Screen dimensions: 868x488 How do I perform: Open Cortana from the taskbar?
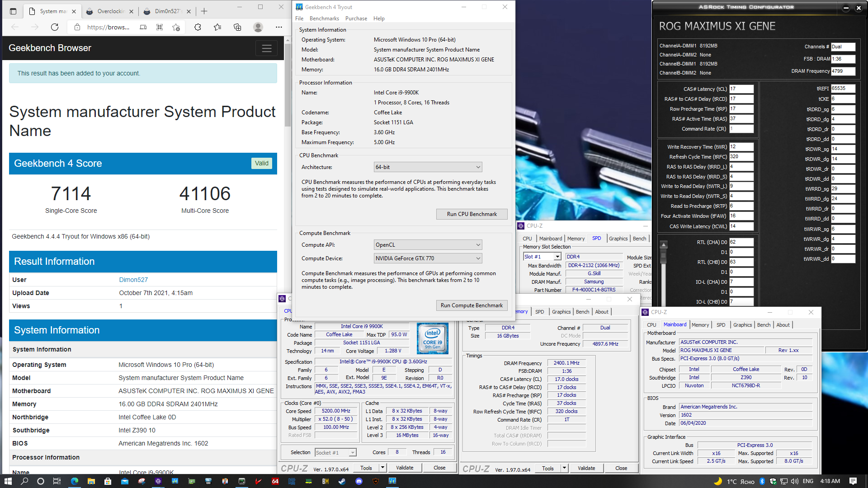coord(41,481)
